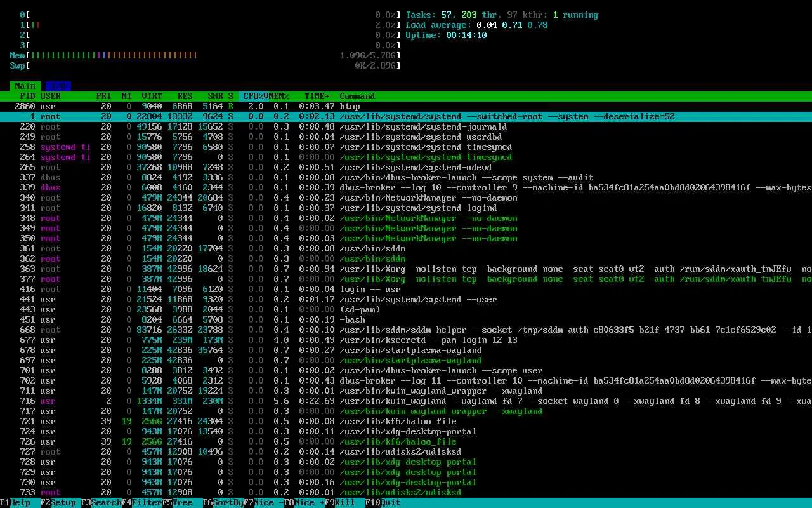
Task: Sort by the USER column header
Action: pyautogui.click(x=51, y=96)
